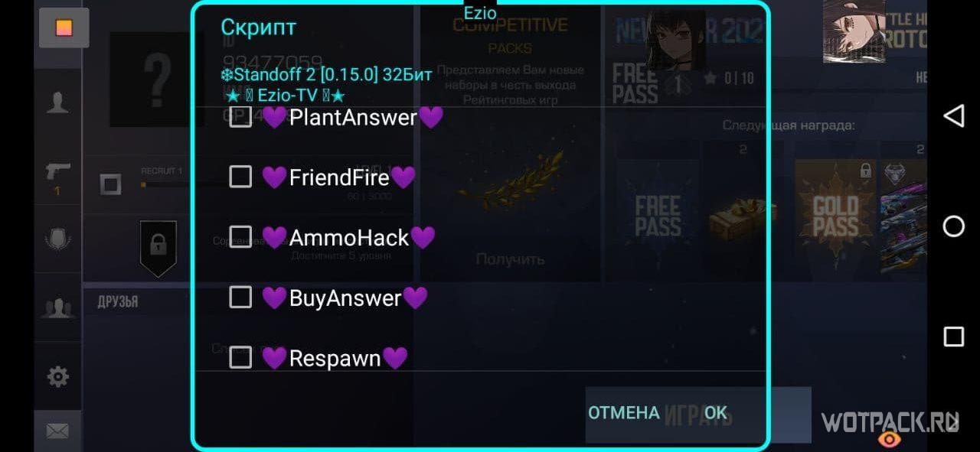Click the ОТМЕНА cancel button

pyautogui.click(x=623, y=413)
